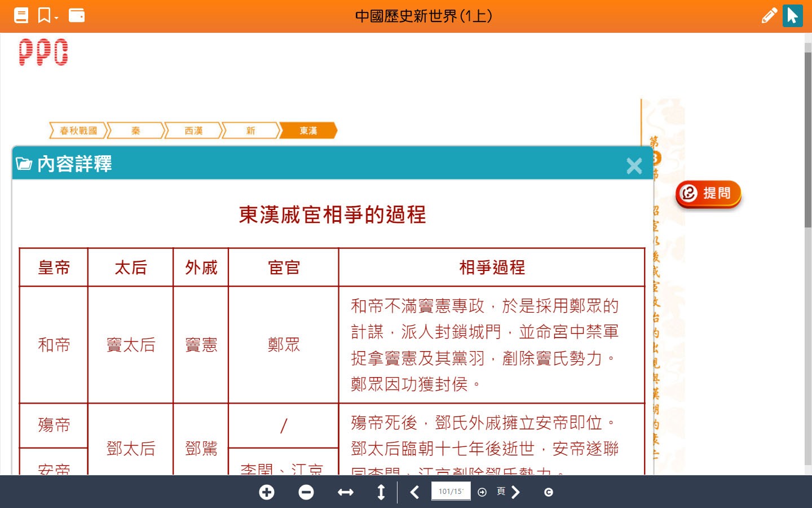
Task: Click the 提問 question button
Action: [708, 194]
